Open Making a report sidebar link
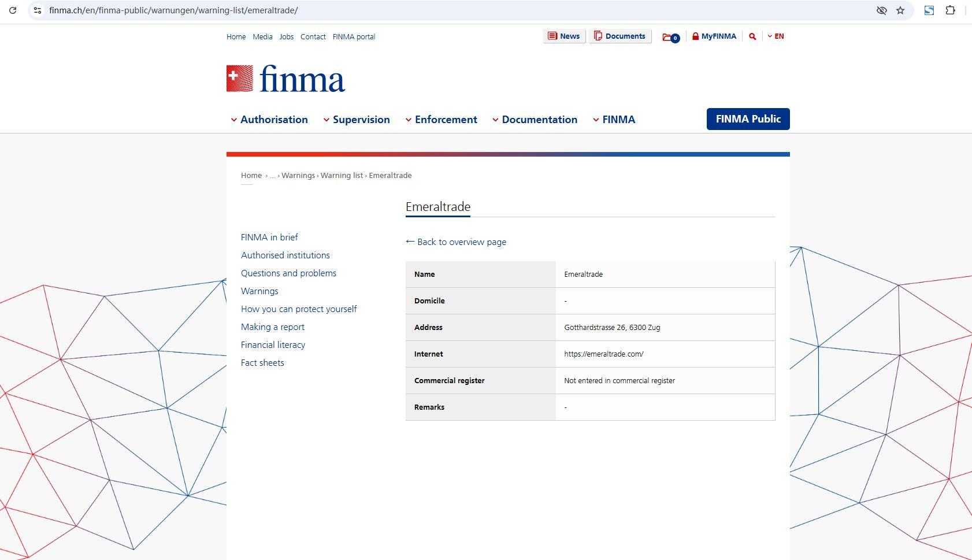 tap(273, 327)
